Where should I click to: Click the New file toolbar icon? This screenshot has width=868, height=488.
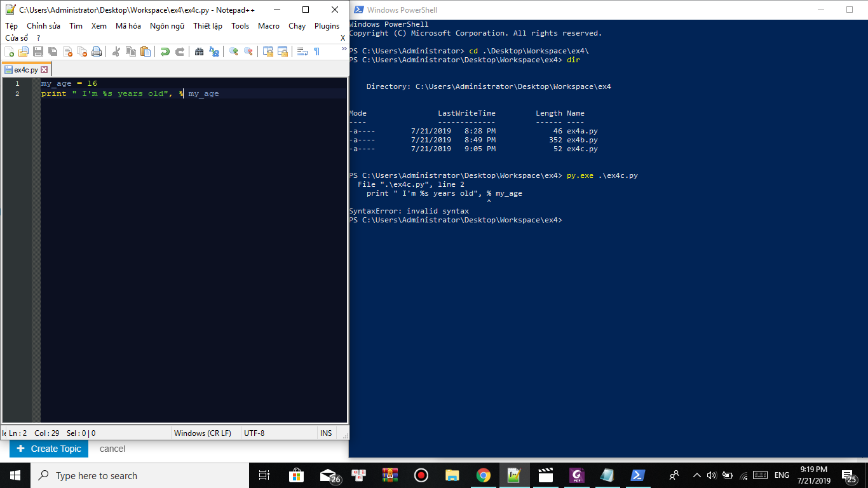point(10,52)
